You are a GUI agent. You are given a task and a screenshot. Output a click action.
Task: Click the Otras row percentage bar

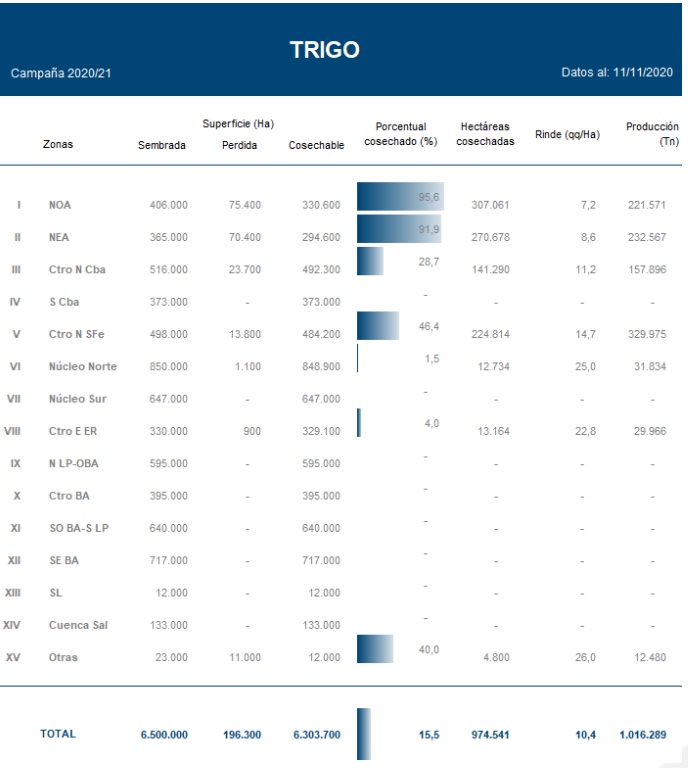tap(375, 649)
